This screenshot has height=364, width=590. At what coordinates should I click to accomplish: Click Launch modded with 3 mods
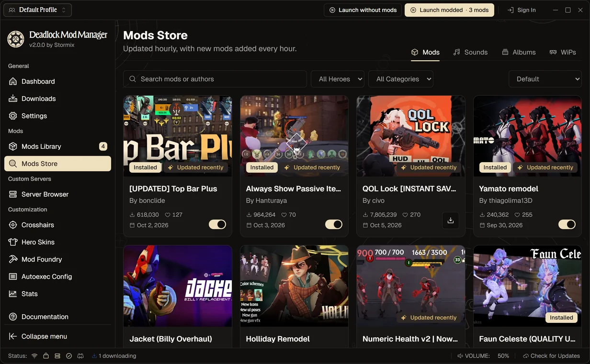[449, 10]
